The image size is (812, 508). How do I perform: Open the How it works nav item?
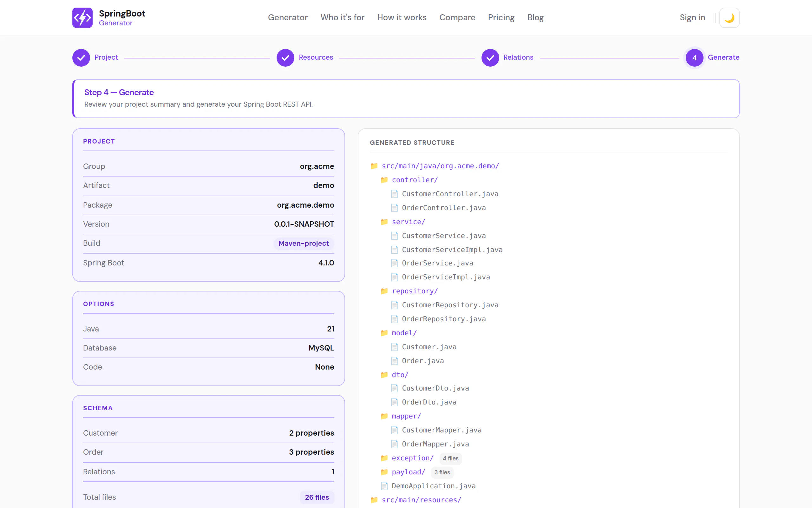(x=402, y=17)
